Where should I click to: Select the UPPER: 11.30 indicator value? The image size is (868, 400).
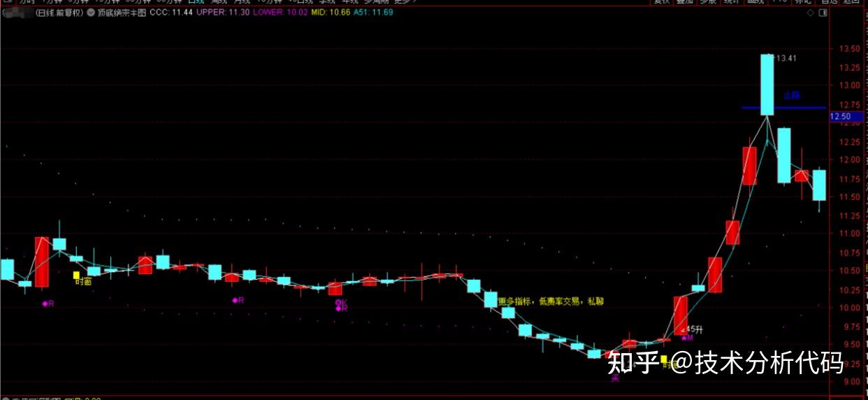(223, 13)
